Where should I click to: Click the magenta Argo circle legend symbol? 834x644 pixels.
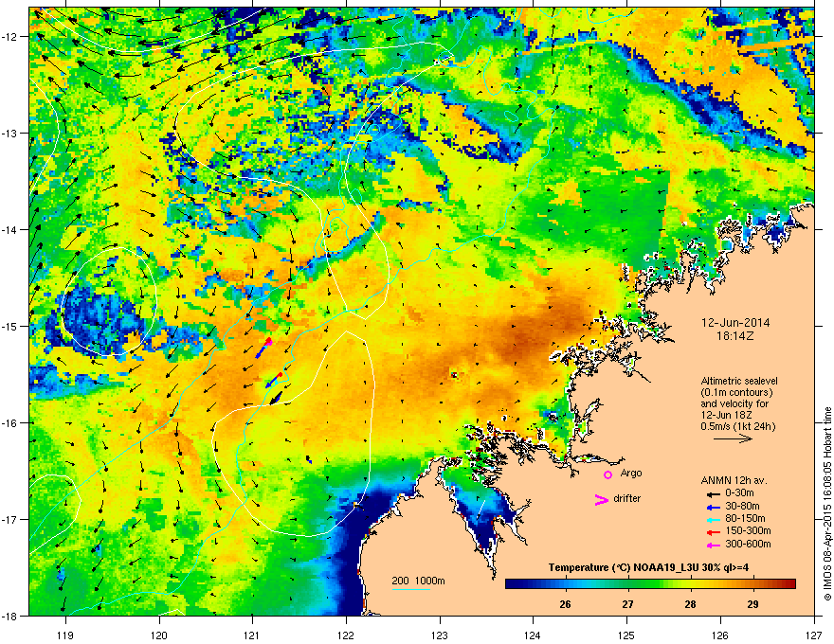[x=607, y=474]
